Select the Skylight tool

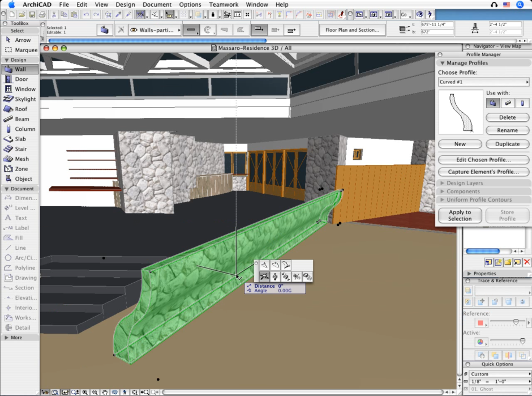(x=20, y=99)
